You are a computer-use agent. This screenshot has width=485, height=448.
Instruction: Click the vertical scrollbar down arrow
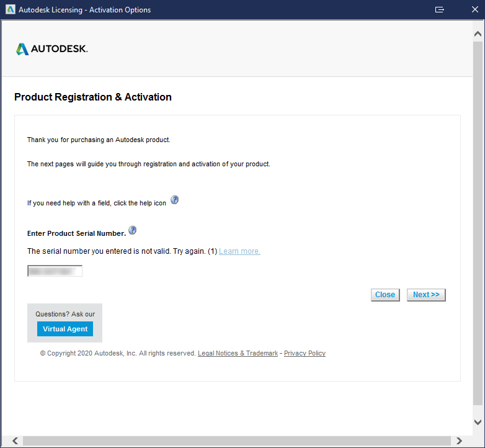tap(478, 422)
